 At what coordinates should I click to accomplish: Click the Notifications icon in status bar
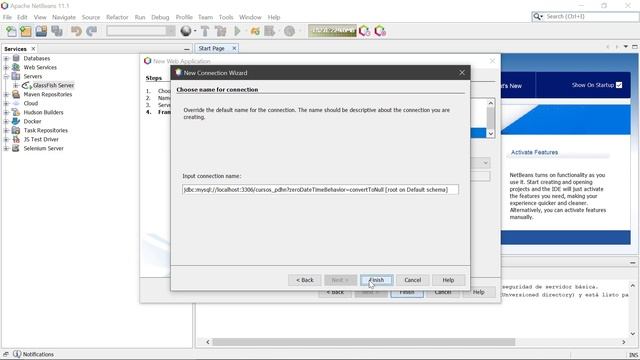pyautogui.click(x=17, y=354)
